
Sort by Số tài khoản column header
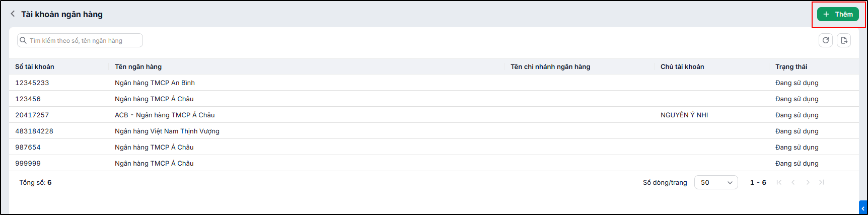[35, 66]
